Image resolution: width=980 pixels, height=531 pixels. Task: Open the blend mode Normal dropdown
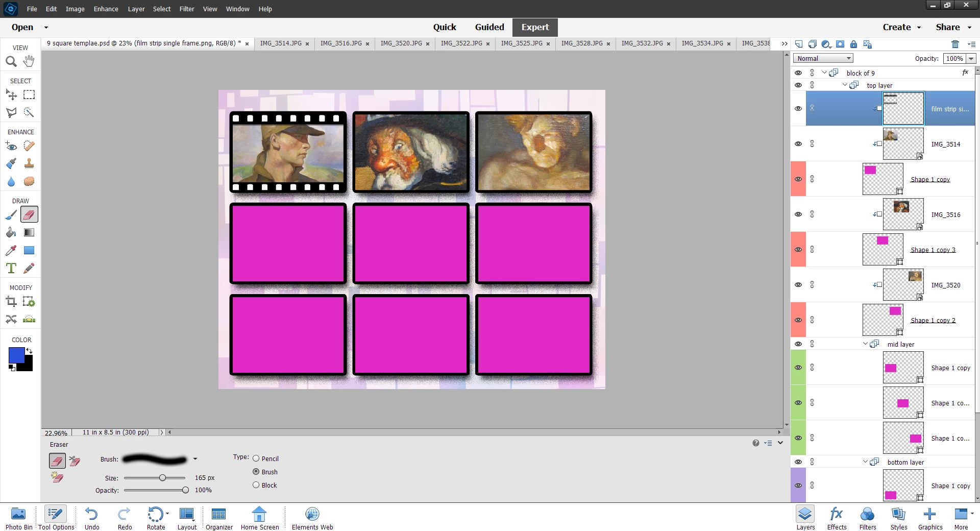tap(823, 58)
